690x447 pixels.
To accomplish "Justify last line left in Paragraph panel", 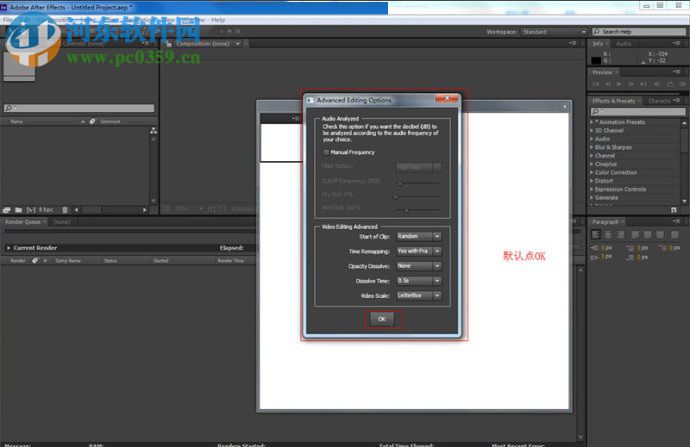I will pos(635,234).
